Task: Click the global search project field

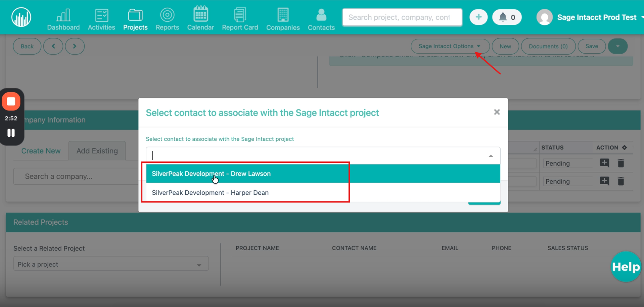Action: (x=402, y=17)
